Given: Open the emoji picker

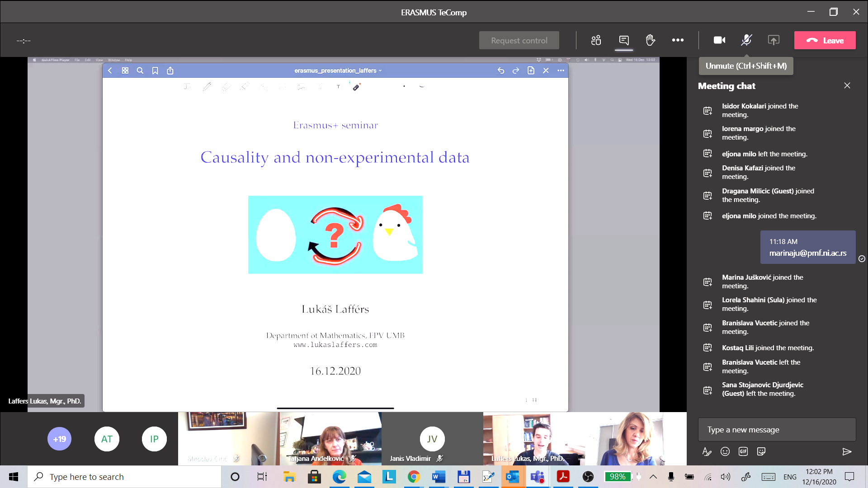Looking at the screenshot, I should [725, 451].
